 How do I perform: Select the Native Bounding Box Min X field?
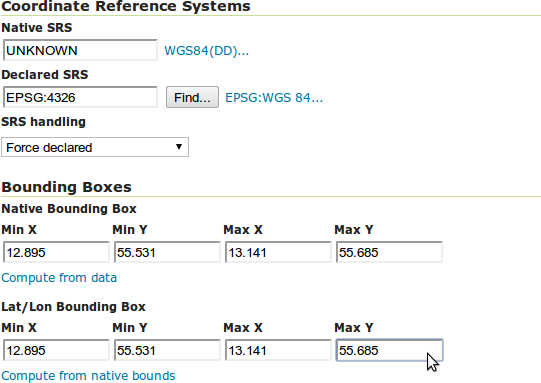[56, 252]
